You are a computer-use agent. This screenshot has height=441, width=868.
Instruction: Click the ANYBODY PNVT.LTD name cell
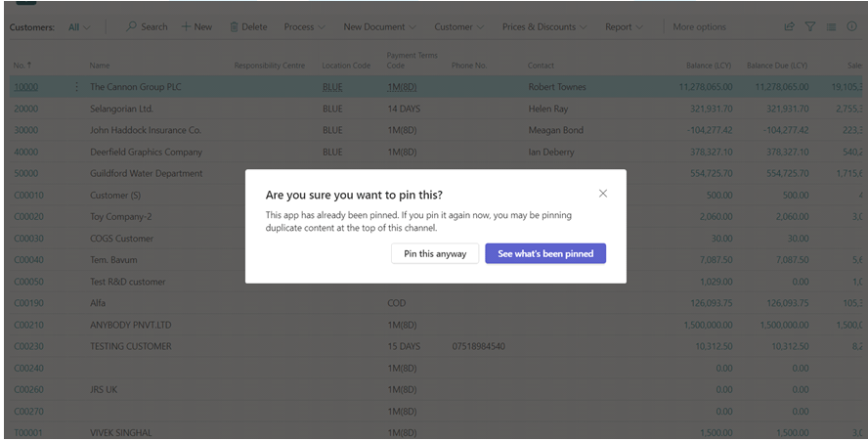click(x=131, y=325)
